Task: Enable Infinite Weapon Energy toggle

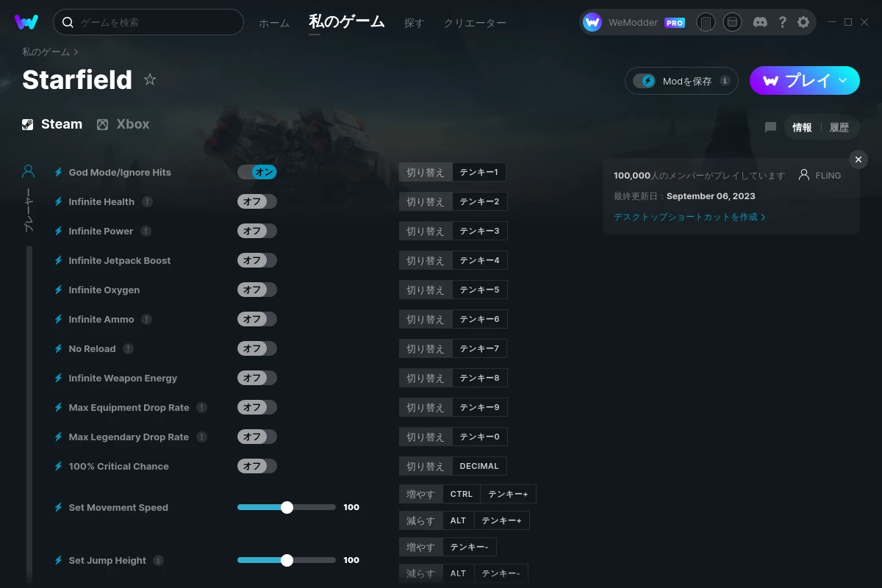Action: 257,378
